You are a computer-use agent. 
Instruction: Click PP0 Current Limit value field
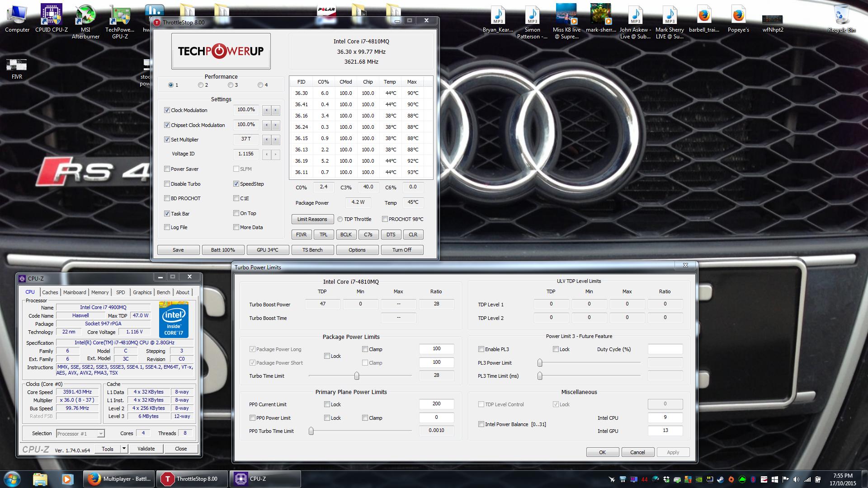coord(436,404)
